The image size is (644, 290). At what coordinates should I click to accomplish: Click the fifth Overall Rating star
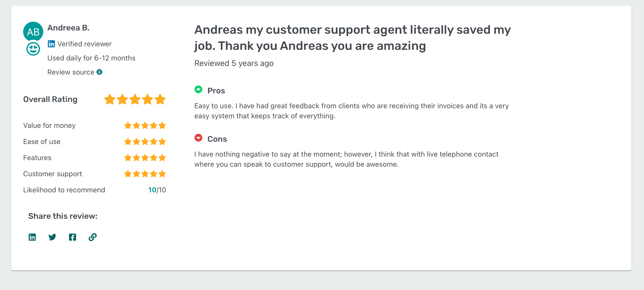point(160,99)
